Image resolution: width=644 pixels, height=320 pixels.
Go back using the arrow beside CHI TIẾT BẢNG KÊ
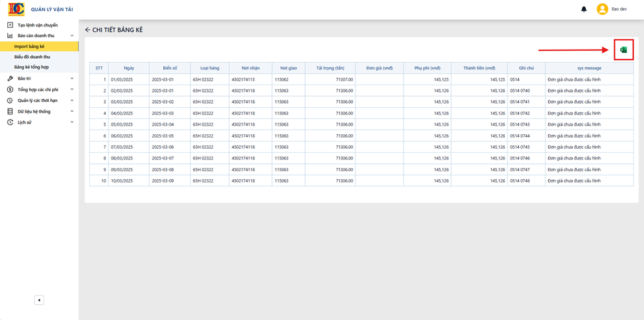click(87, 30)
